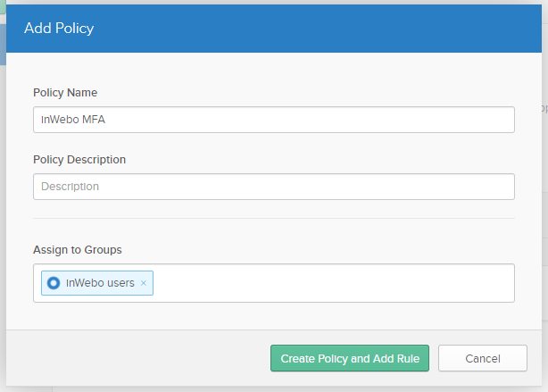The height and width of the screenshot is (392, 548).
Task: Focus the Policy Description text box
Action: pyautogui.click(x=273, y=187)
